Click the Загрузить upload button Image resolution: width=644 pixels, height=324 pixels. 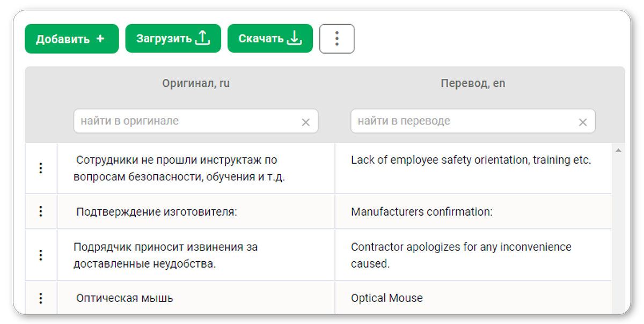[x=173, y=39]
